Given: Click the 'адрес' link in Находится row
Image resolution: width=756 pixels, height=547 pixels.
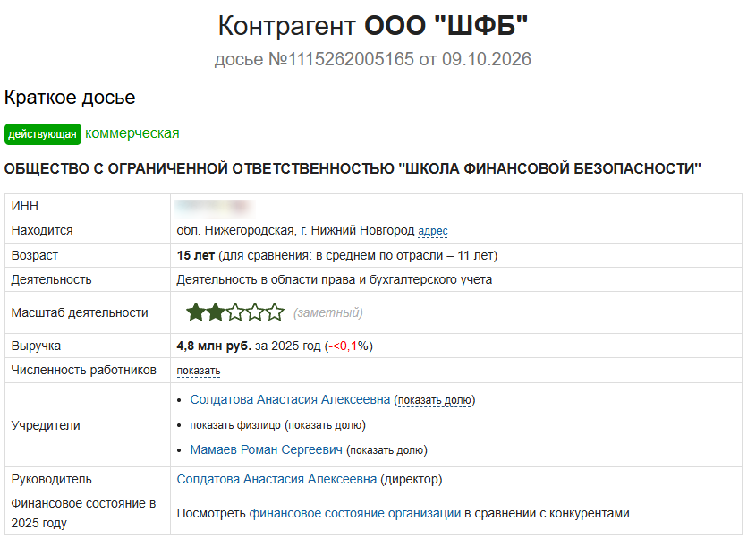Looking at the screenshot, I should pos(432,231).
